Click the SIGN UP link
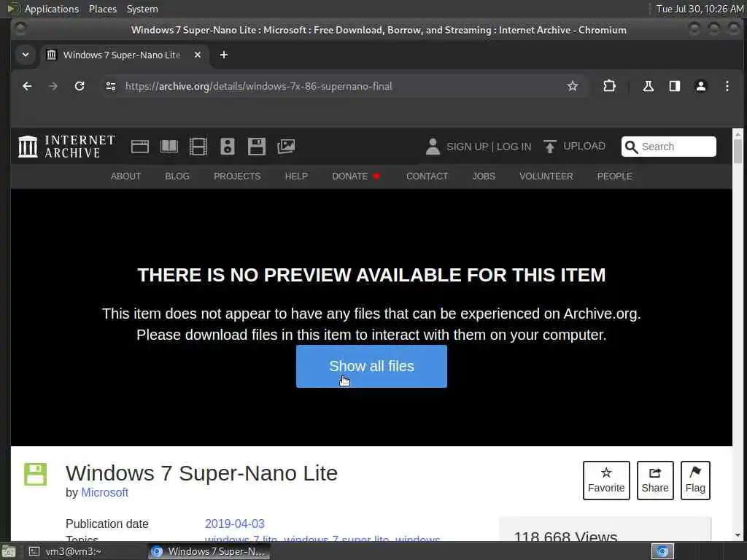The height and width of the screenshot is (560, 747). [468, 147]
